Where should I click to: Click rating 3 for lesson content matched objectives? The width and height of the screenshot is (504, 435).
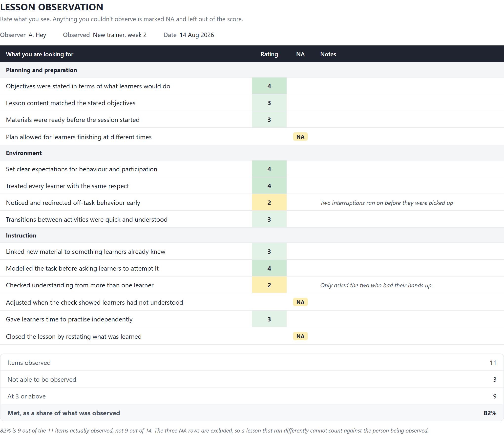tap(269, 103)
